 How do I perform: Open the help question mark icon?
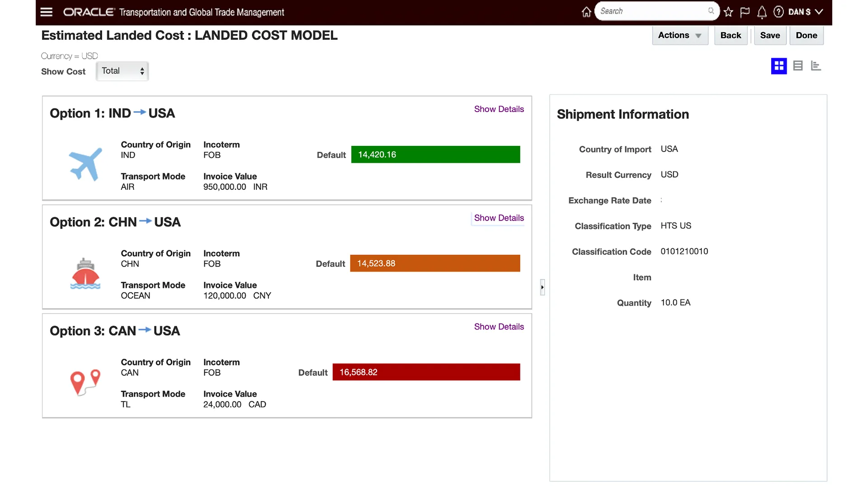click(x=778, y=12)
